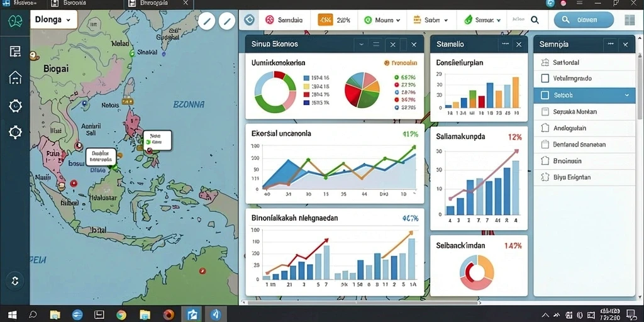
Task: Open Chrome from the Windows taskbar
Action: point(121,314)
